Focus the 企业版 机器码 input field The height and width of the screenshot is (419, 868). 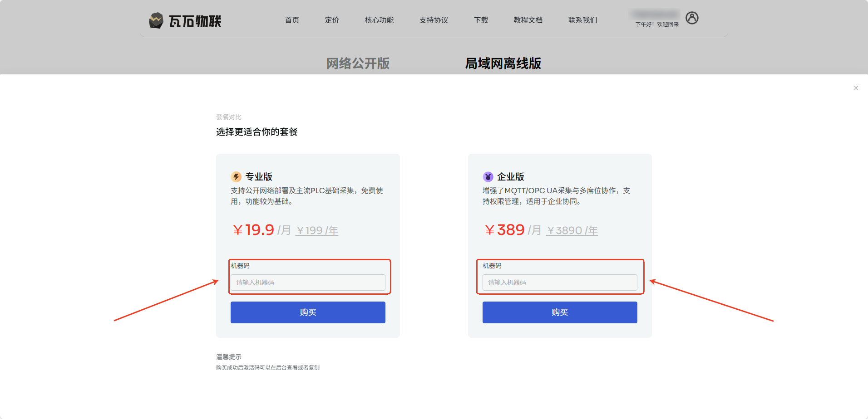coord(560,283)
